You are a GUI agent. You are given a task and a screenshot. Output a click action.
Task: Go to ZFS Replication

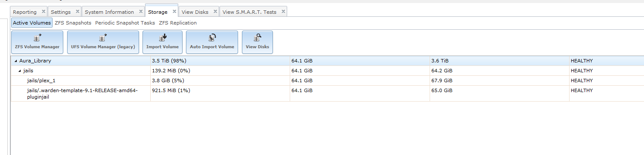(178, 23)
